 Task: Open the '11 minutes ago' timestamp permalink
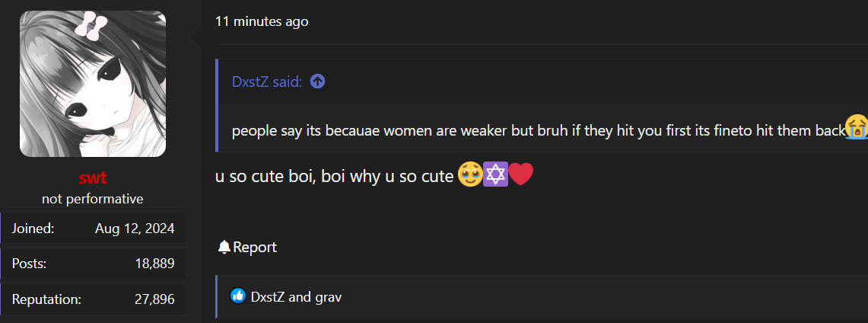[262, 21]
